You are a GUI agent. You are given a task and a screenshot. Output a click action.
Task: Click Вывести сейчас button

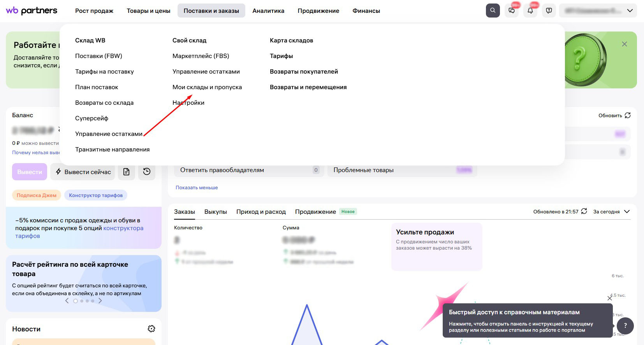click(x=83, y=172)
